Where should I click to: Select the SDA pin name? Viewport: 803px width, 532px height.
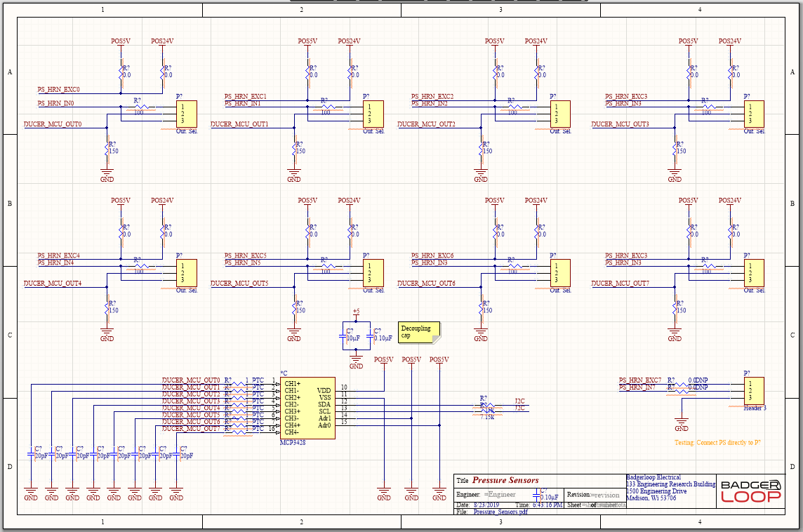[324, 404]
